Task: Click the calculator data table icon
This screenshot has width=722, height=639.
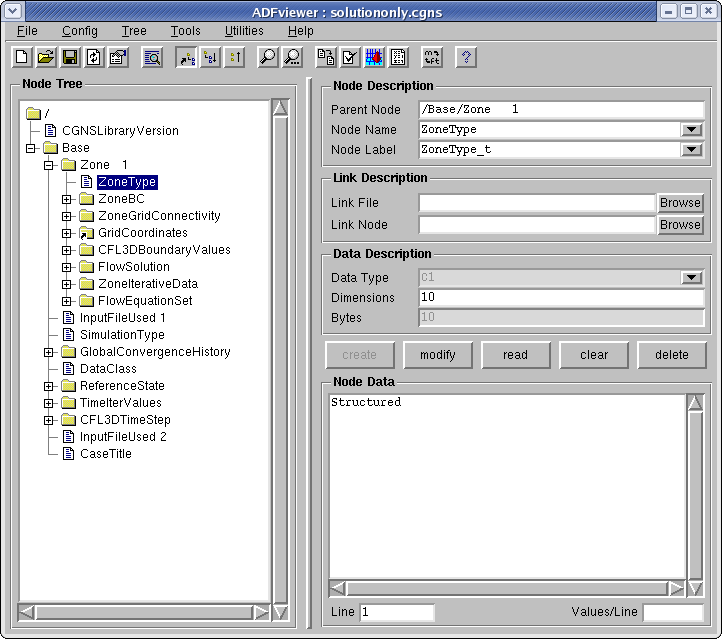Action: [398, 58]
